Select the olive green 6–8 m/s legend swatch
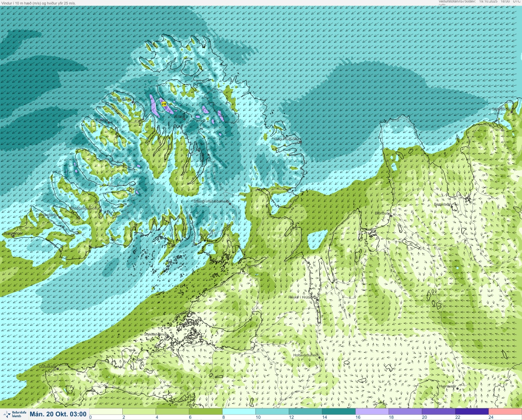522x420 pixels. (x=206, y=411)
